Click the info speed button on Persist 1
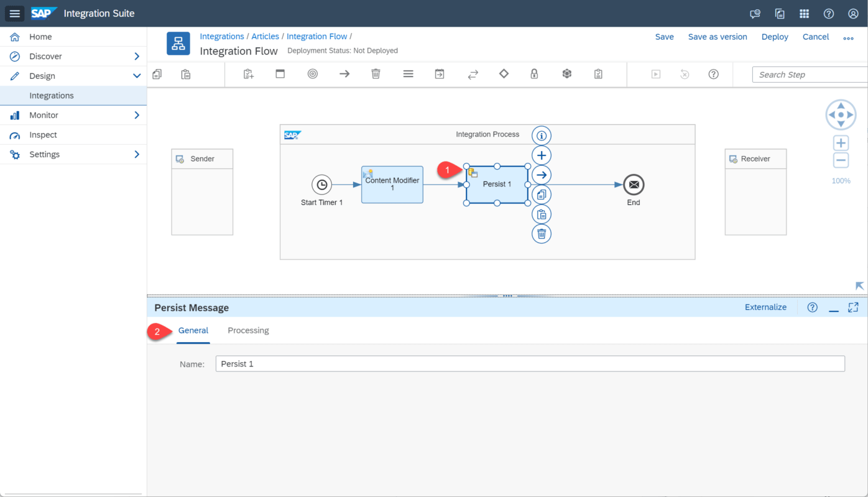The width and height of the screenshot is (868, 497). pos(542,135)
